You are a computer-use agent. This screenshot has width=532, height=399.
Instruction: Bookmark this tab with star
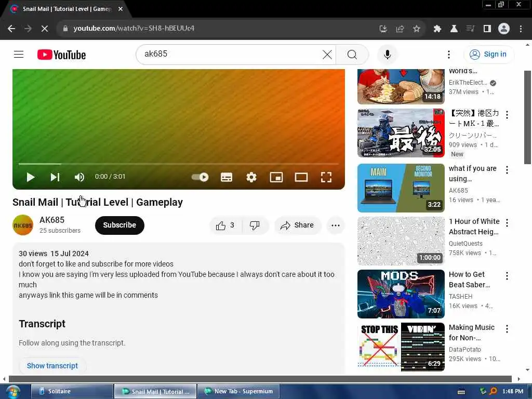416,29
